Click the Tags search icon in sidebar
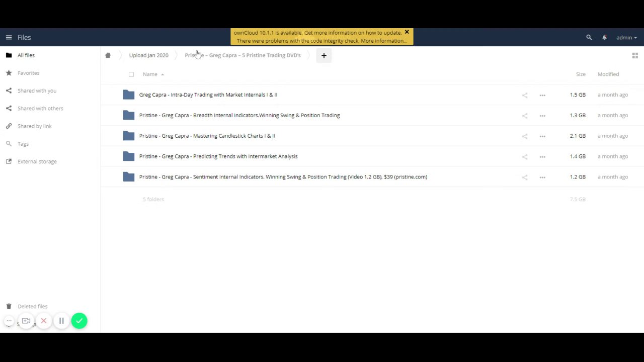Screen dimensions: 644x362 [x=9, y=144]
